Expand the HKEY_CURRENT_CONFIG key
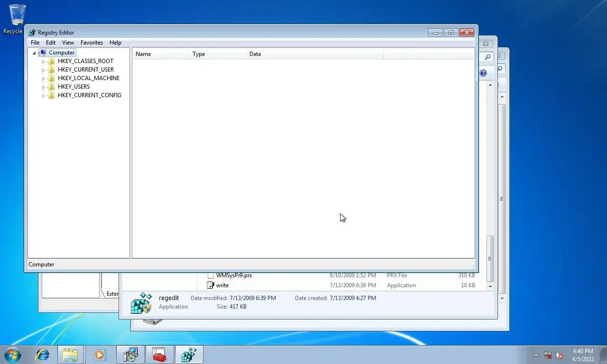Viewport: 607px width, 364px height. 43,96
